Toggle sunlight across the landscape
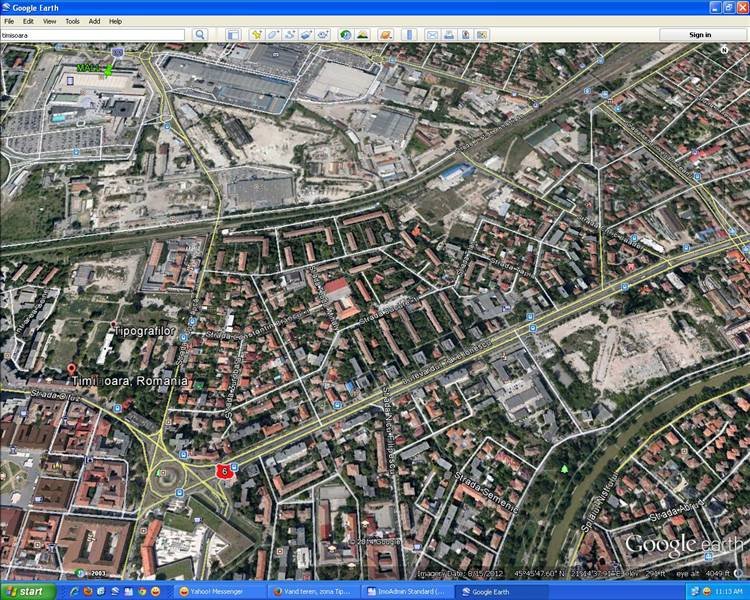This screenshot has width=750, height=600. click(362, 34)
